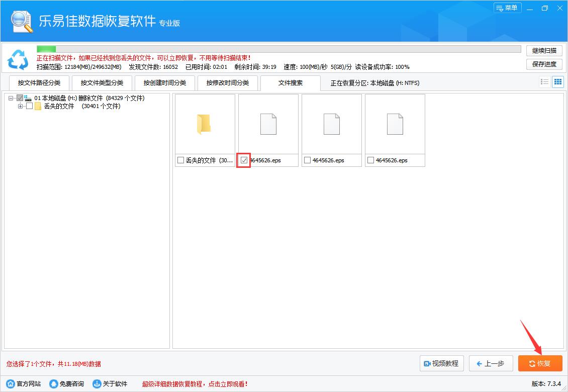Uncheck the first 4645626.eps file
Viewport: 568px width, 392px height.
[244, 160]
